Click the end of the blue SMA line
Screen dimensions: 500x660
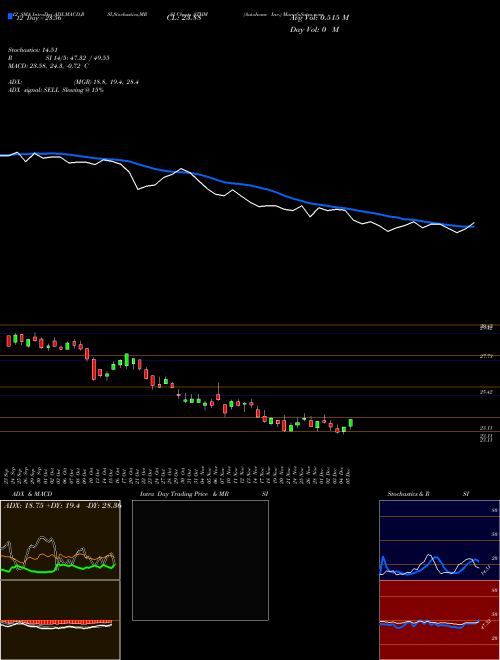pos(473,226)
